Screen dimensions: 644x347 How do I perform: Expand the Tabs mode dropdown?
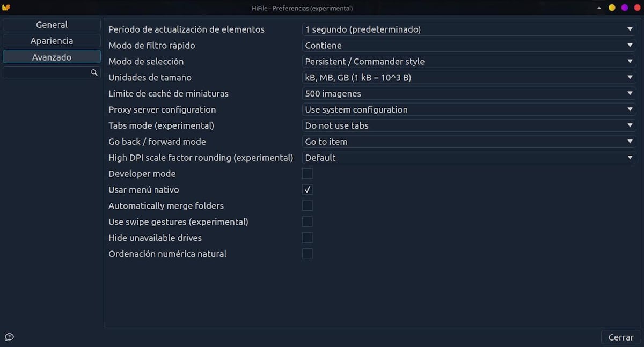469,125
